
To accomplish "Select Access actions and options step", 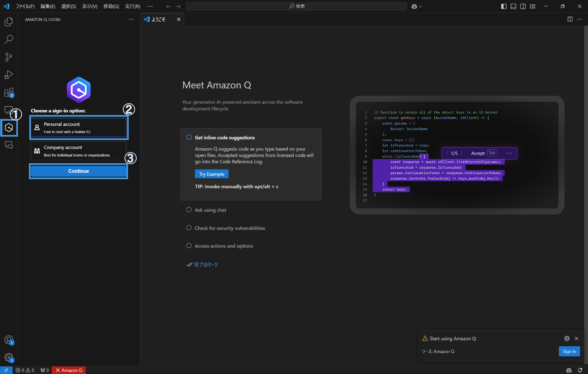I will pos(224,246).
